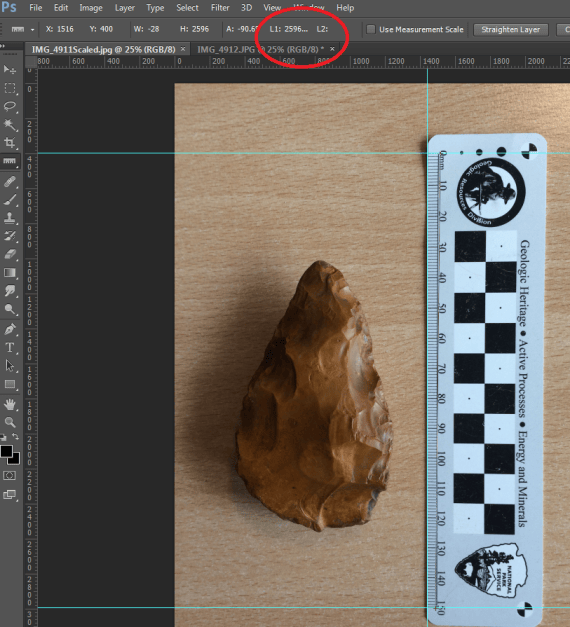570x627 pixels.
Task: Select the Crop tool
Action: coord(10,142)
